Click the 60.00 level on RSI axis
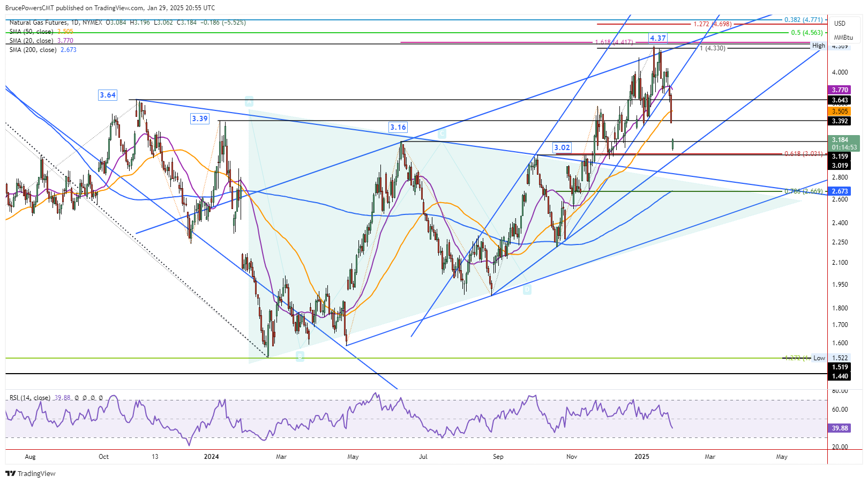This screenshot has width=868, height=483. pos(840,410)
